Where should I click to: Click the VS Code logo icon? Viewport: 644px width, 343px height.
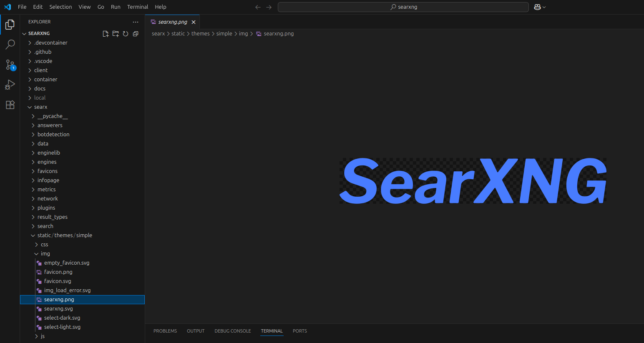click(8, 7)
